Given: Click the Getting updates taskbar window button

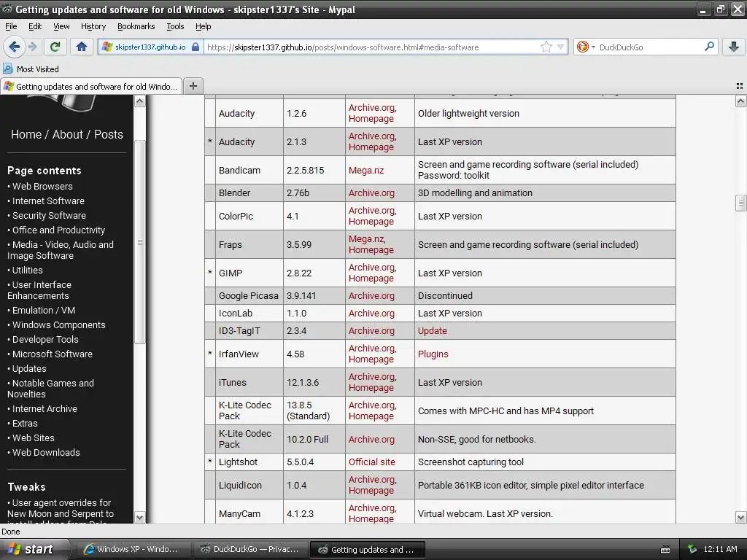Looking at the screenshot, I should click(367, 549).
